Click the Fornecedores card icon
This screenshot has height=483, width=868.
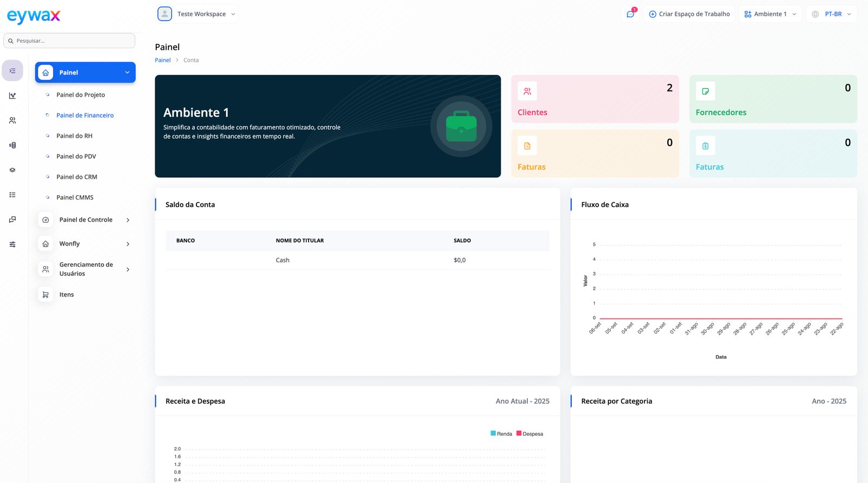click(x=705, y=91)
